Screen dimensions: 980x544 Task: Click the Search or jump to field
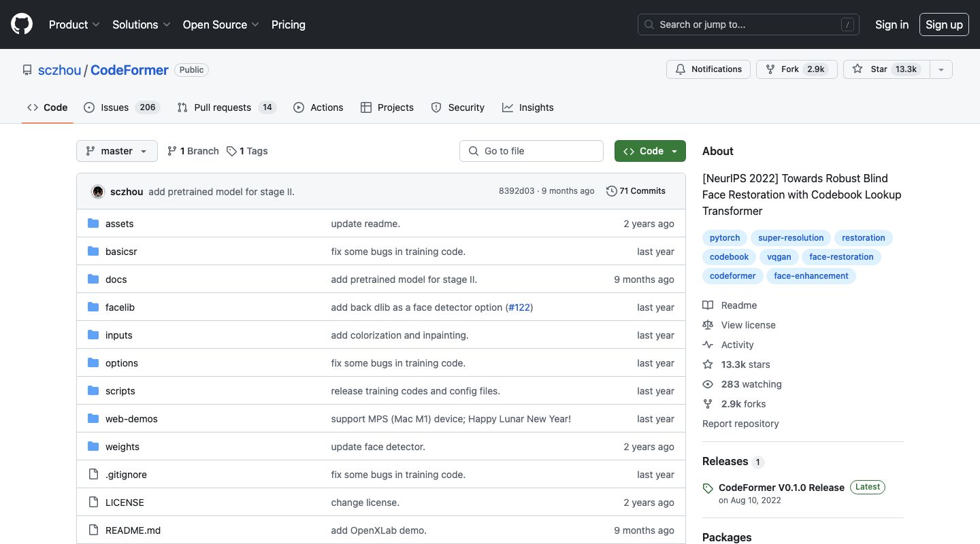pos(749,24)
